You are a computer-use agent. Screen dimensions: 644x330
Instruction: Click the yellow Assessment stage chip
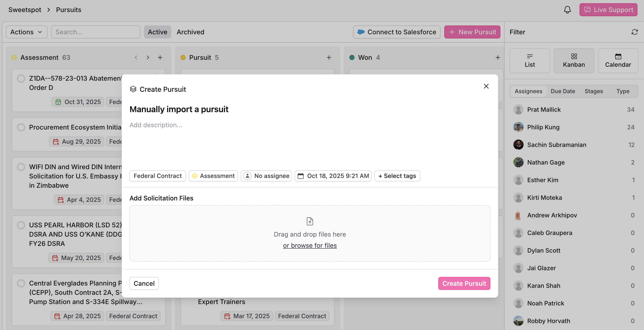(x=213, y=176)
